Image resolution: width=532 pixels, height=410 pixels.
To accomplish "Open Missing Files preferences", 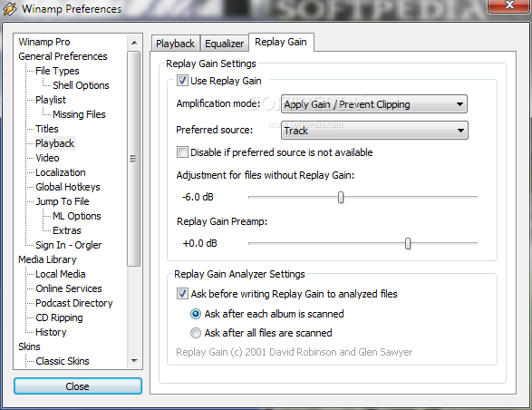I will pyautogui.click(x=79, y=114).
